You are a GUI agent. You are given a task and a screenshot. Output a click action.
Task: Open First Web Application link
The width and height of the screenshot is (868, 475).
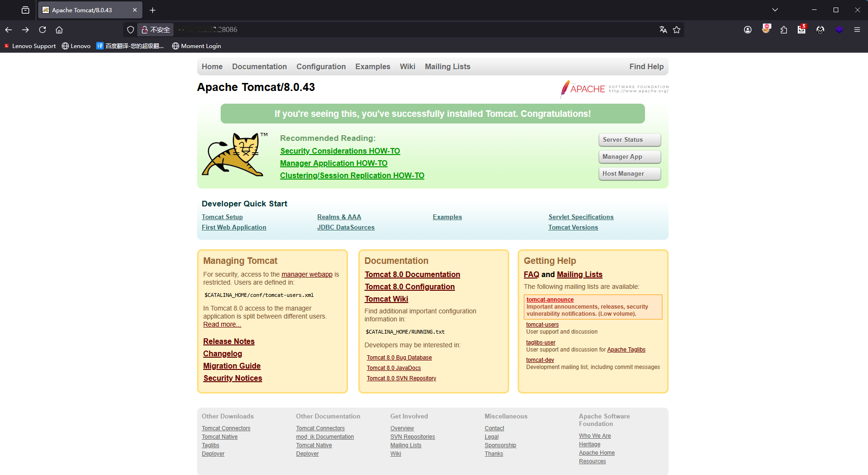234,227
